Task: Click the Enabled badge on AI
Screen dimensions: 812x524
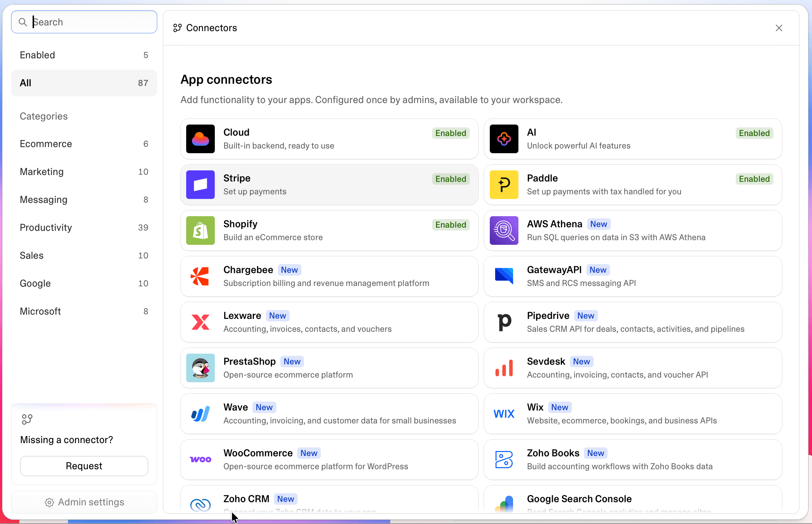Action: pyautogui.click(x=754, y=133)
